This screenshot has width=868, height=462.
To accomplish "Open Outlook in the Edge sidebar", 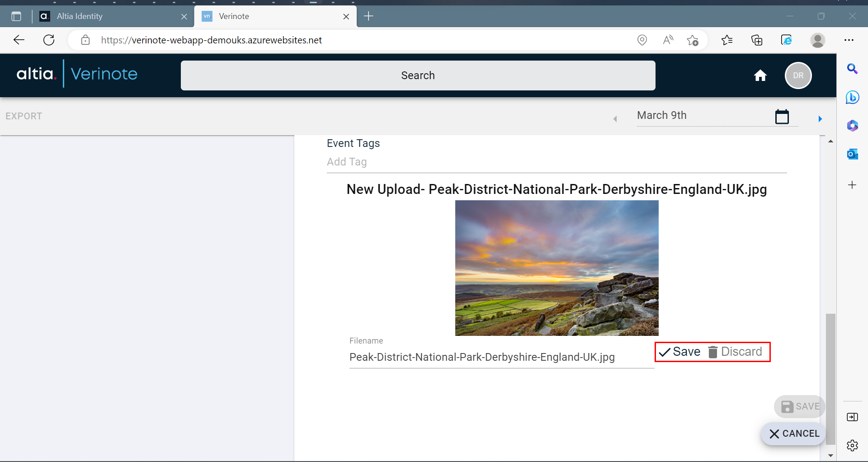I will (x=852, y=154).
